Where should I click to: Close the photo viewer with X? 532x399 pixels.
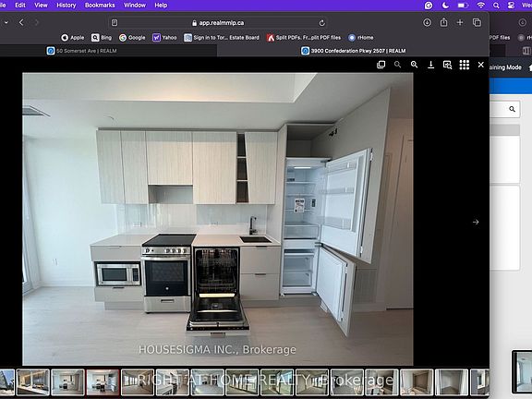coord(481,65)
